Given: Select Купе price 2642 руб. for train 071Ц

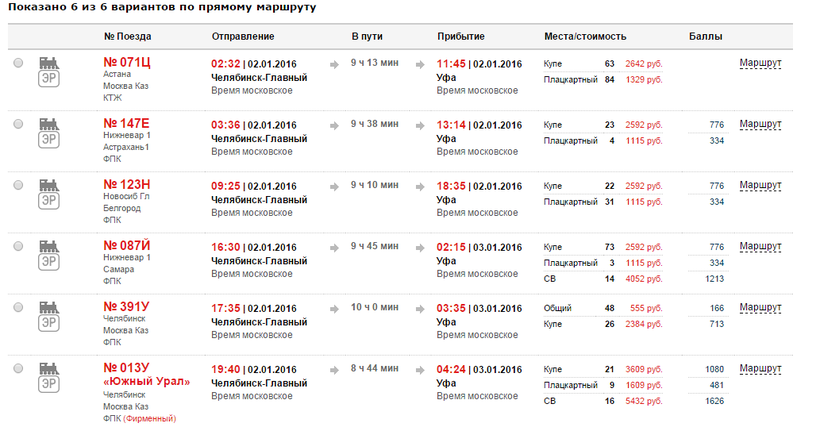Looking at the screenshot, I should 643,64.
